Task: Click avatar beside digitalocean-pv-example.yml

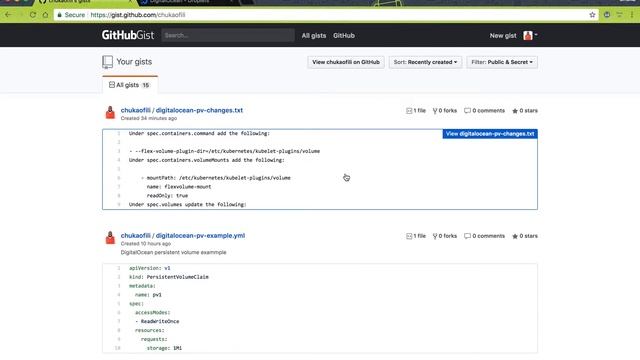Action: [110, 238]
